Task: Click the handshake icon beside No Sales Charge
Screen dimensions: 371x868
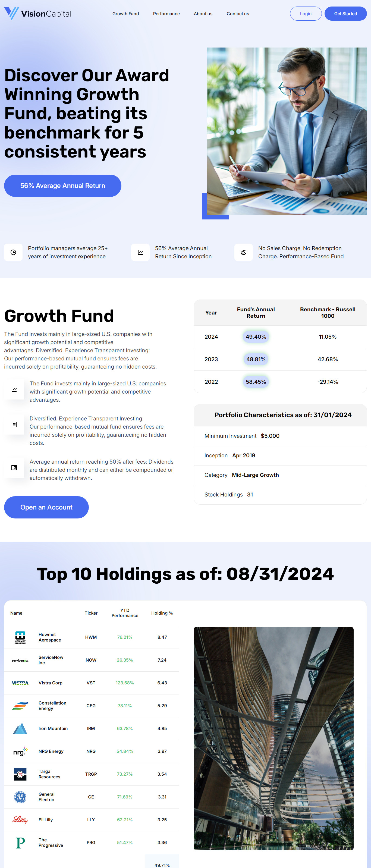Action: pyautogui.click(x=243, y=252)
